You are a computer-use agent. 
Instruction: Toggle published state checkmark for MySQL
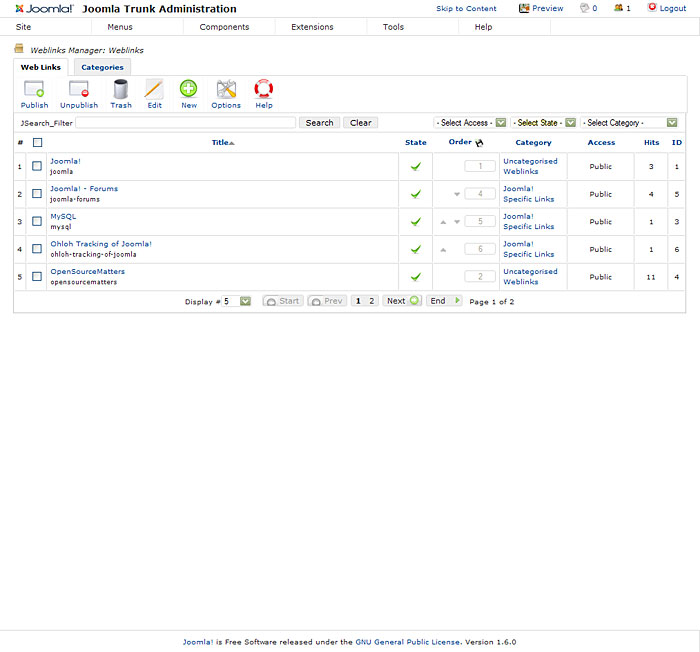[x=415, y=222]
